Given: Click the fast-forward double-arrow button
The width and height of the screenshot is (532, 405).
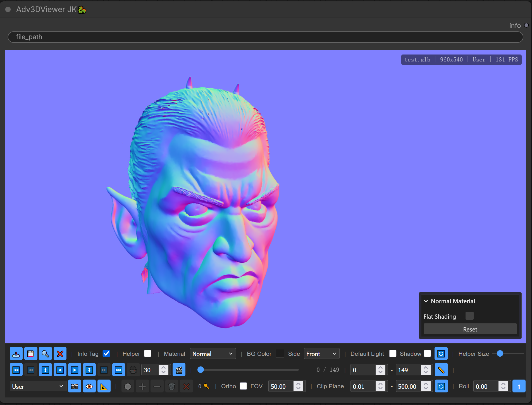Looking at the screenshot, I should 104,370.
